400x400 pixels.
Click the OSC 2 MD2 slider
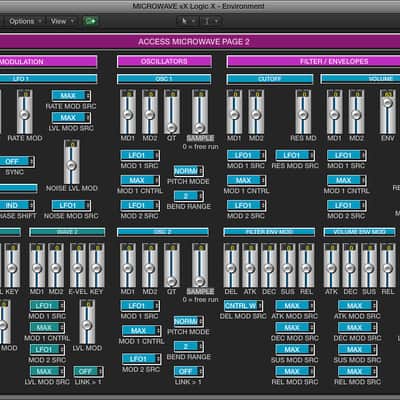point(150,265)
